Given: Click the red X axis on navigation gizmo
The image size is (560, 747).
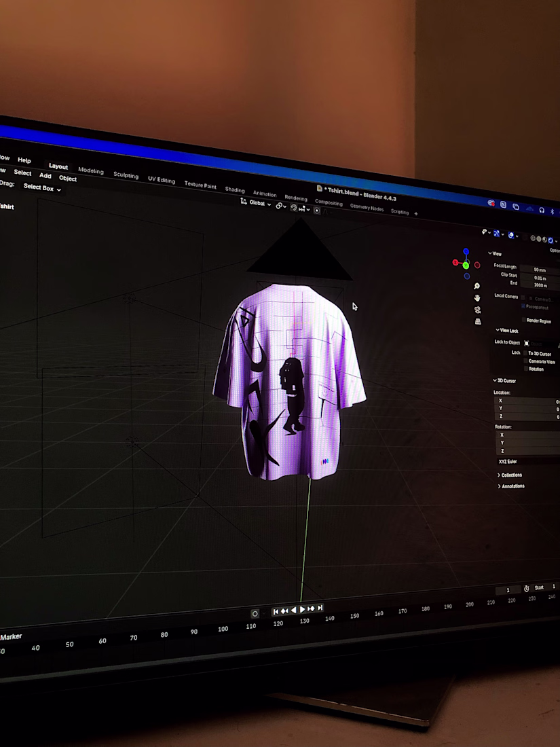Looking at the screenshot, I should pos(455,262).
